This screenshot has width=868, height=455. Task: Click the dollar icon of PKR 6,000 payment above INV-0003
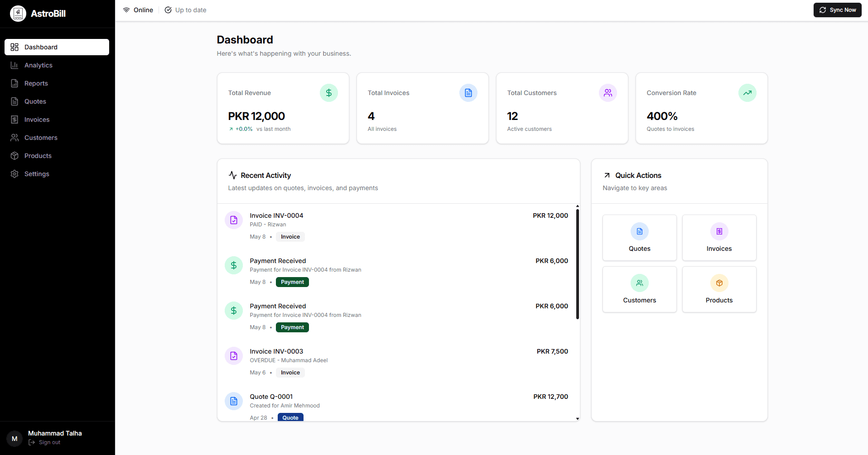tap(234, 311)
